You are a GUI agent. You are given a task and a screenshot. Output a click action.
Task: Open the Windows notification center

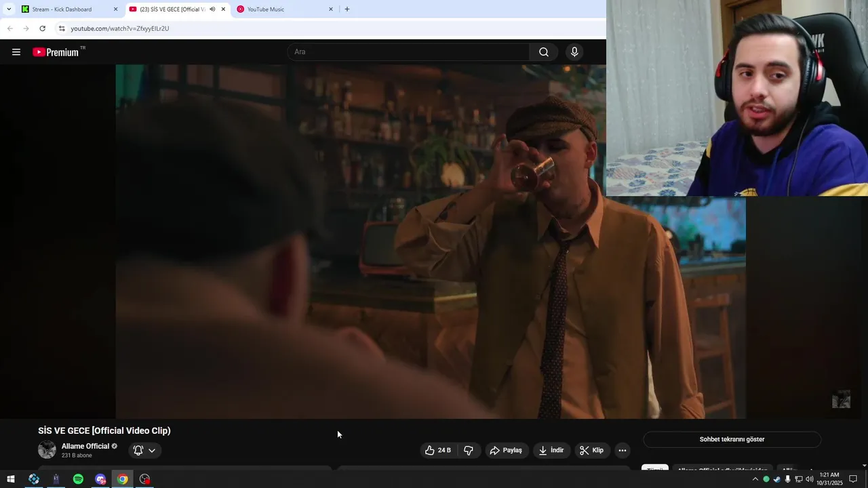[853, 479]
